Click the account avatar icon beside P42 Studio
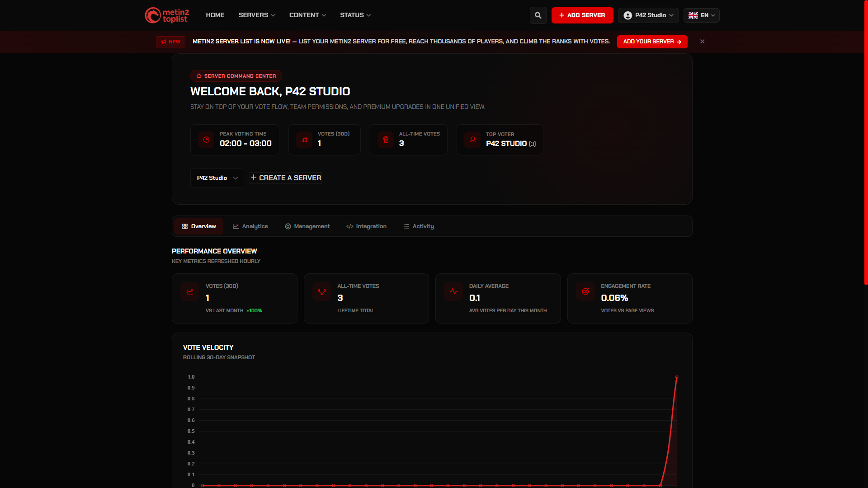The image size is (868, 488). tap(627, 15)
